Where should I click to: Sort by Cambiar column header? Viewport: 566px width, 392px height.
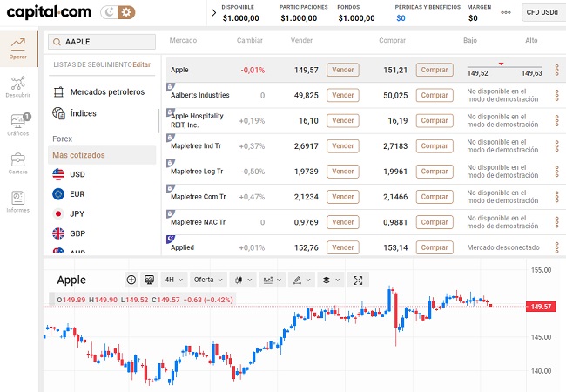coord(249,40)
